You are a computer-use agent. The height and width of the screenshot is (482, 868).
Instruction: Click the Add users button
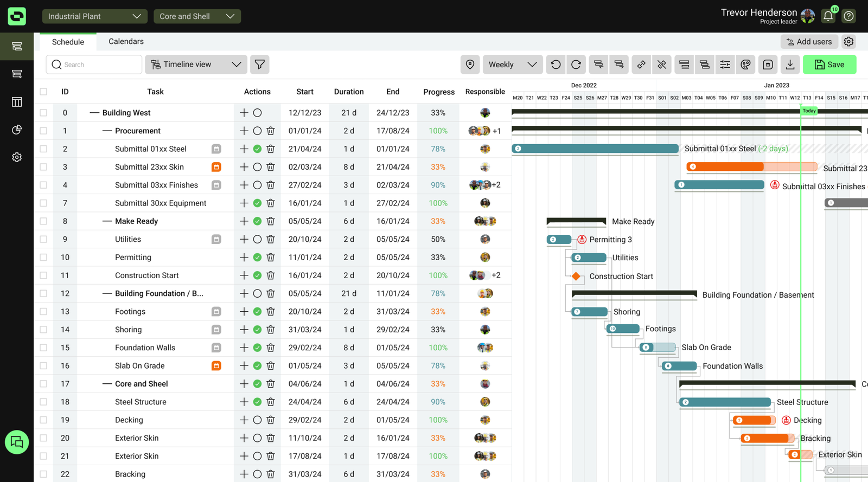pos(809,42)
